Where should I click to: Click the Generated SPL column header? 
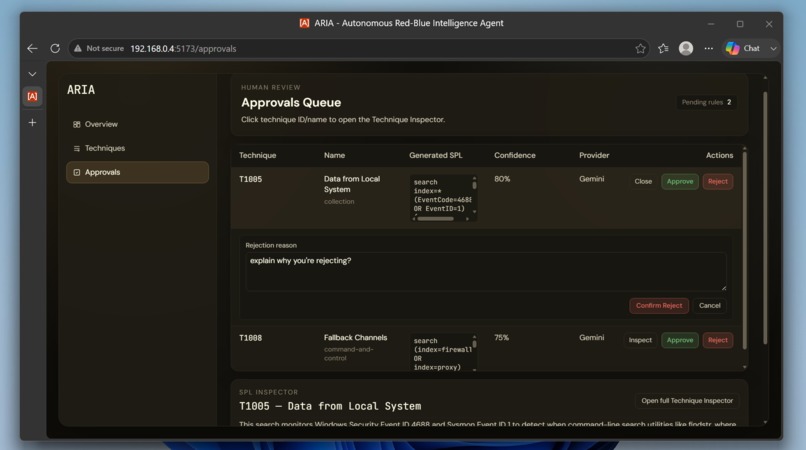435,155
